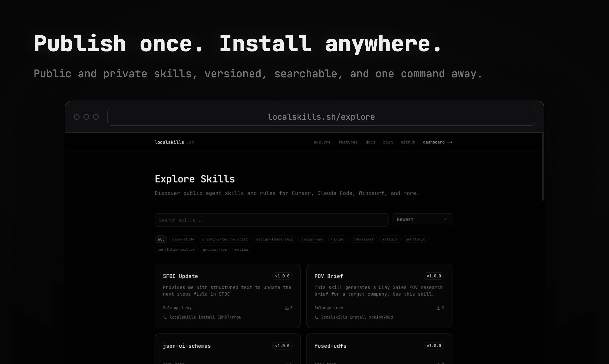The image size is (609, 364).
Task: Click Solange Levy on SFDC Update card
Action: (x=177, y=308)
